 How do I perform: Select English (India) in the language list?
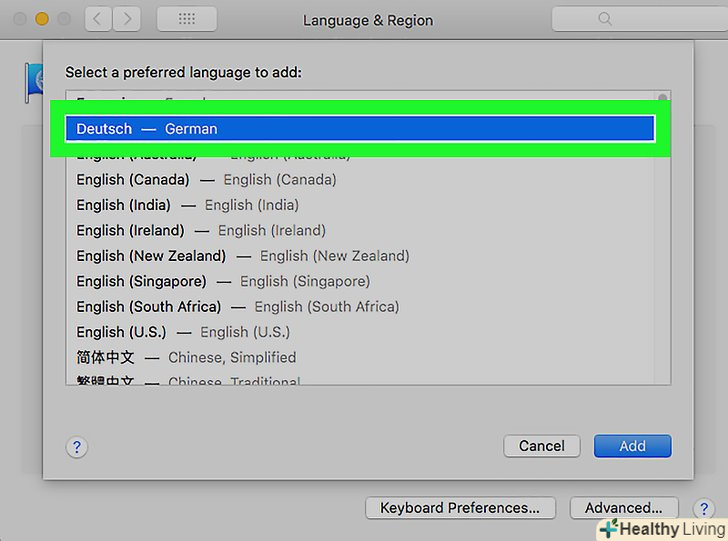(360, 205)
